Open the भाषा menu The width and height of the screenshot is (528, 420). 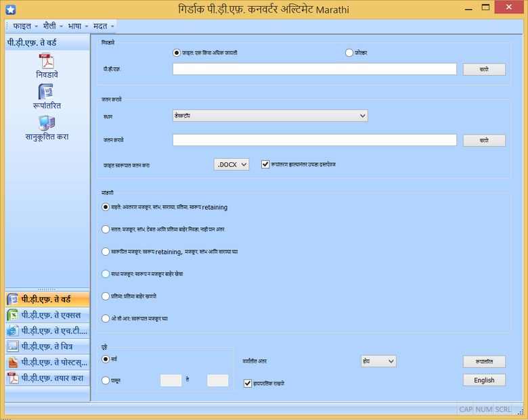[78, 26]
